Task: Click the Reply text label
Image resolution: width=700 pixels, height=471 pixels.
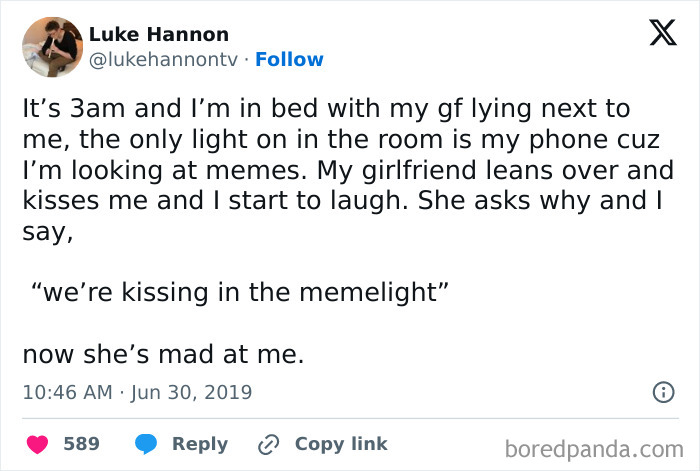Action: 200,443
